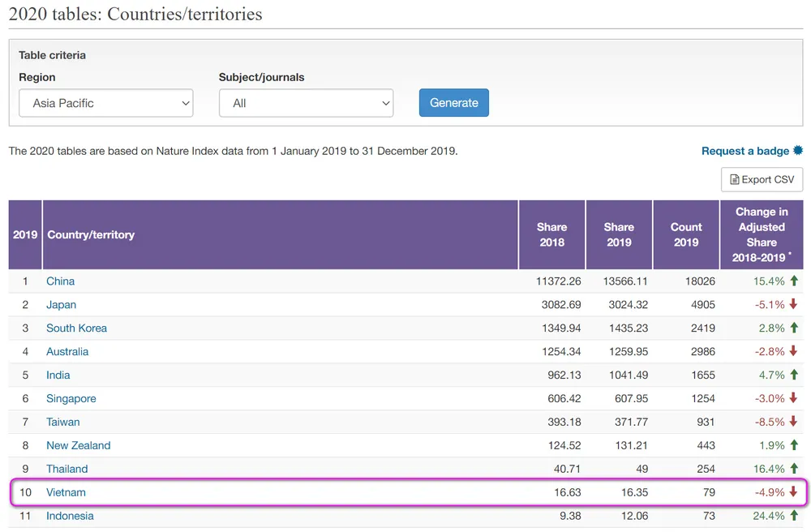811x532 pixels.
Task: Open the Vietnam country link
Action: coord(67,492)
